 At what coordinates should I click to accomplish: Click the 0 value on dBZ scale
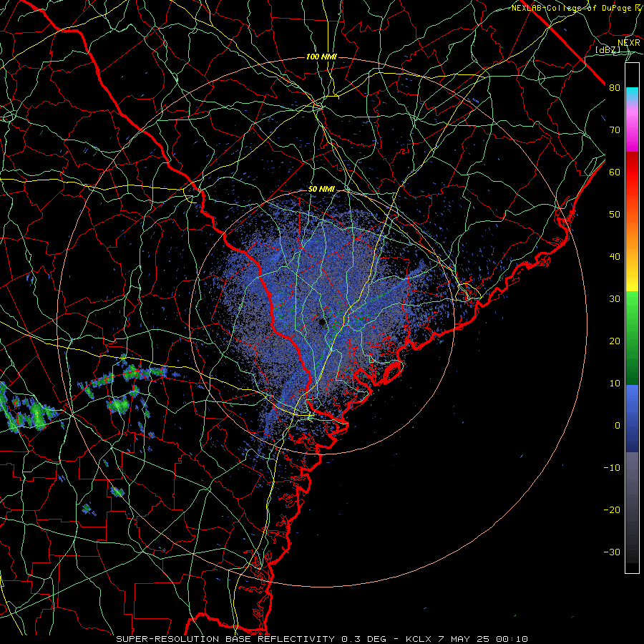618,426
